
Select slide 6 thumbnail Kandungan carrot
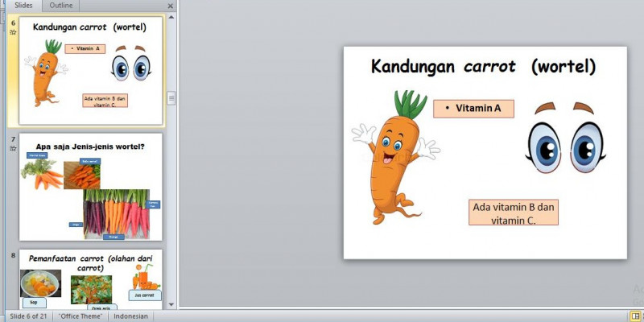(x=91, y=70)
